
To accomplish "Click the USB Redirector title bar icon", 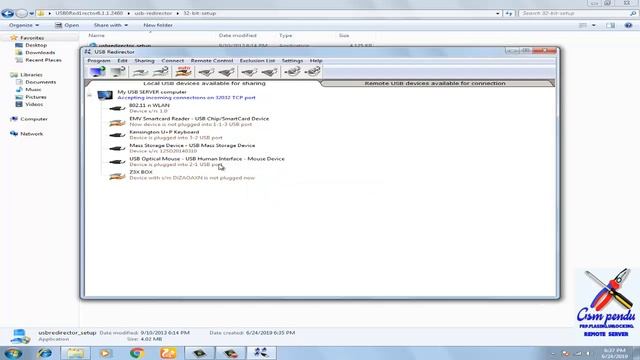I will pyautogui.click(x=88, y=52).
